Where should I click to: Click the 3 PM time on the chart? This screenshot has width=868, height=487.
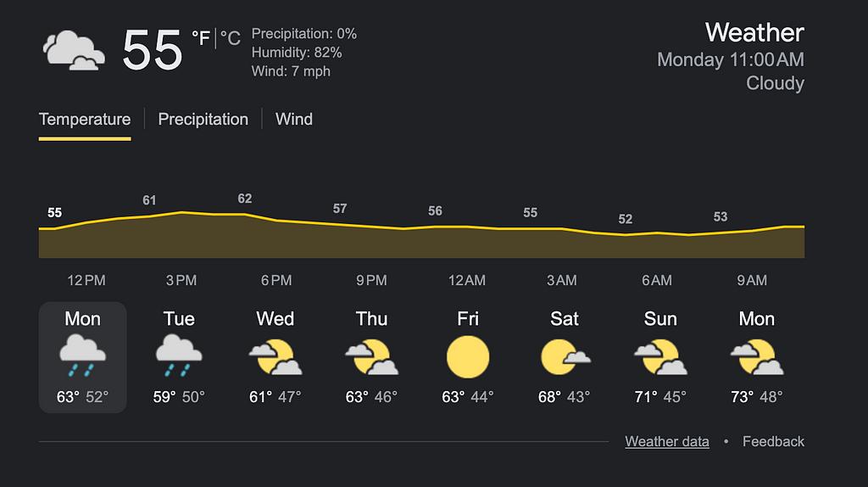tap(181, 281)
